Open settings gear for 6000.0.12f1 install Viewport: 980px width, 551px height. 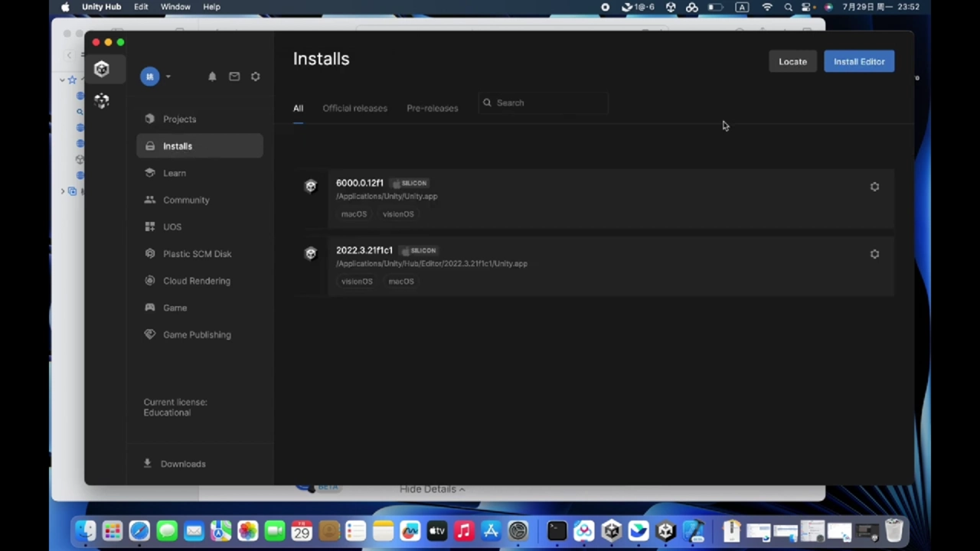(x=874, y=187)
